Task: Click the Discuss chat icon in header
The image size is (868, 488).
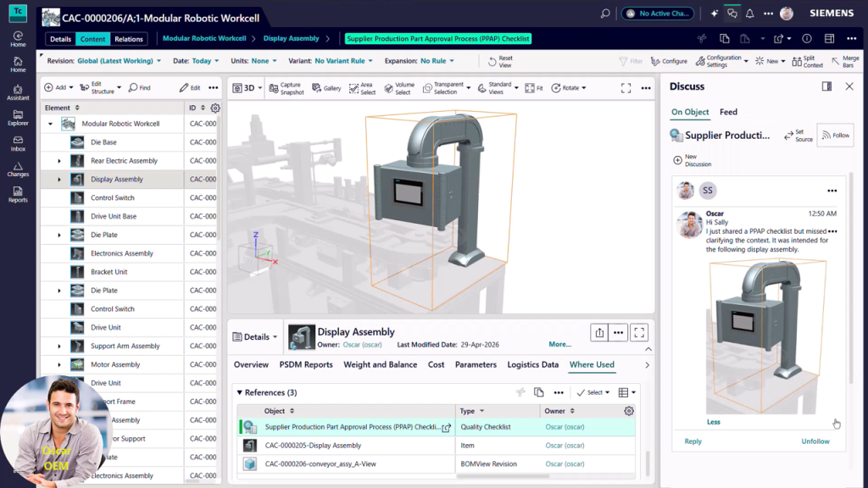Action: click(x=732, y=14)
